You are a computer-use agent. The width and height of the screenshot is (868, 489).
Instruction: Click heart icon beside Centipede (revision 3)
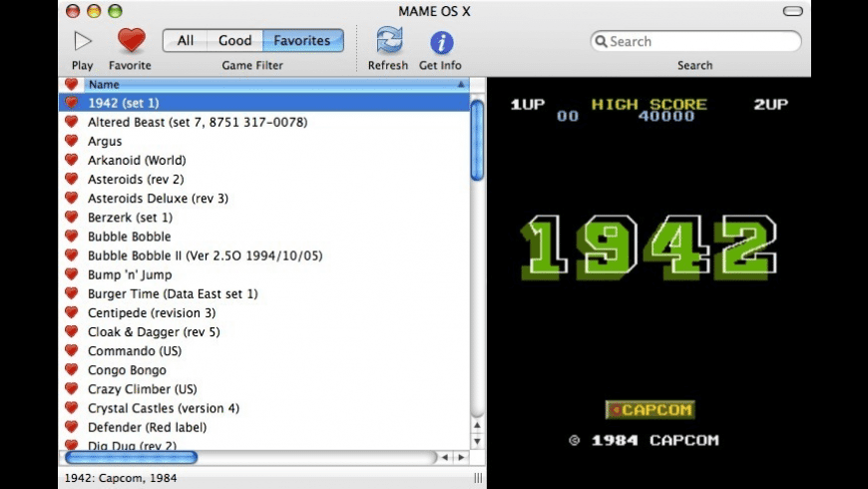click(71, 312)
